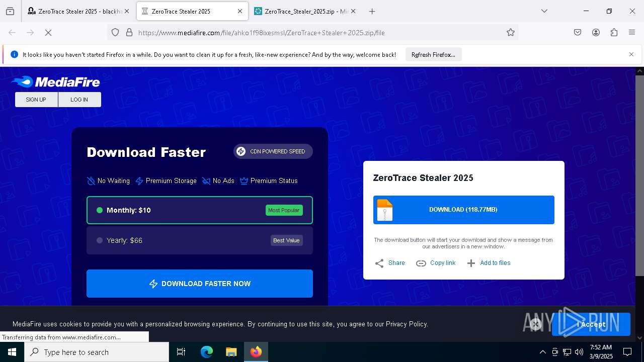Open Windows notification center
The image size is (644, 362).
coord(627,352)
